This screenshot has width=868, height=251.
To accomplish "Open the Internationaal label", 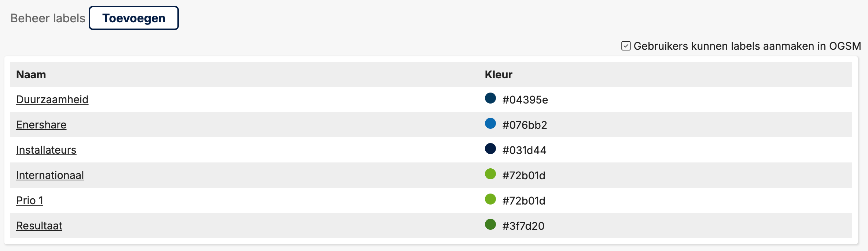I will [x=50, y=175].
